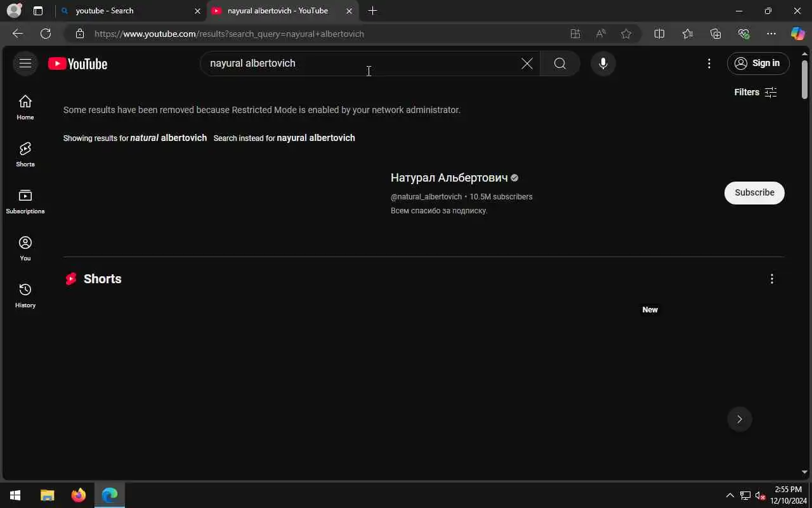View site information lock icon
Image resolution: width=812 pixels, height=508 pixels.
coord(79,34)
